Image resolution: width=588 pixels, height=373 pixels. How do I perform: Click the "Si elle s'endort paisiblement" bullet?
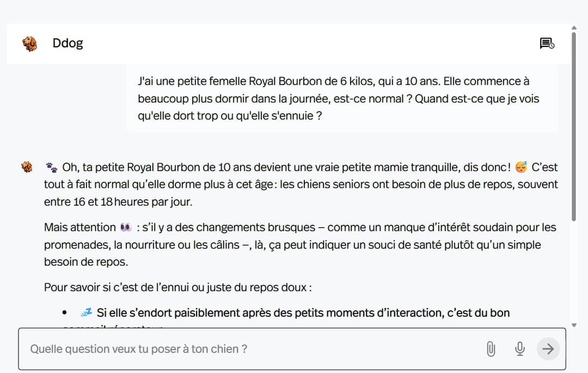[x=303, y=313]
